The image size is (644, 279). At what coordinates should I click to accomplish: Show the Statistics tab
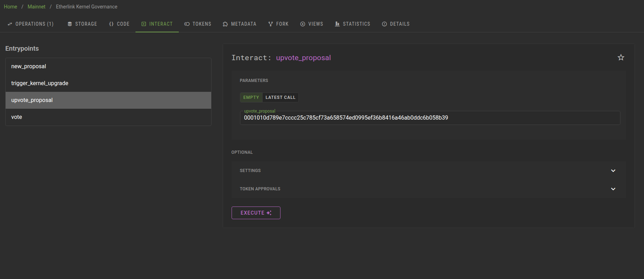coord(353,24)
